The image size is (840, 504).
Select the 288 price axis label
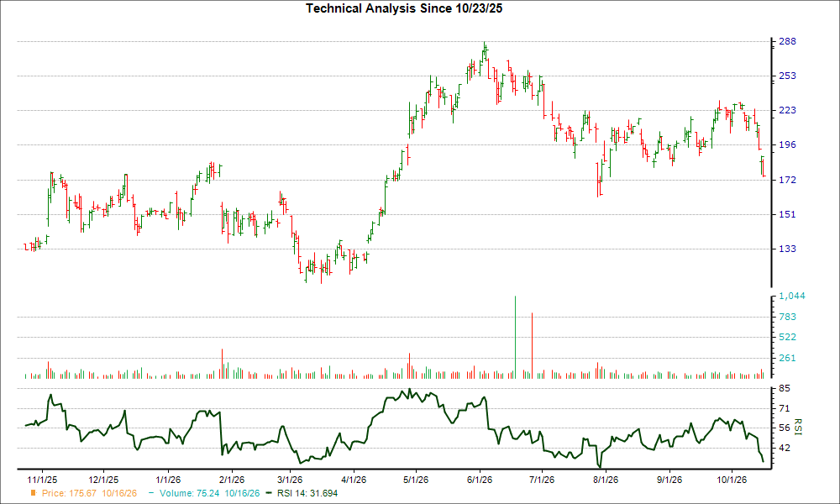[787, 41]
